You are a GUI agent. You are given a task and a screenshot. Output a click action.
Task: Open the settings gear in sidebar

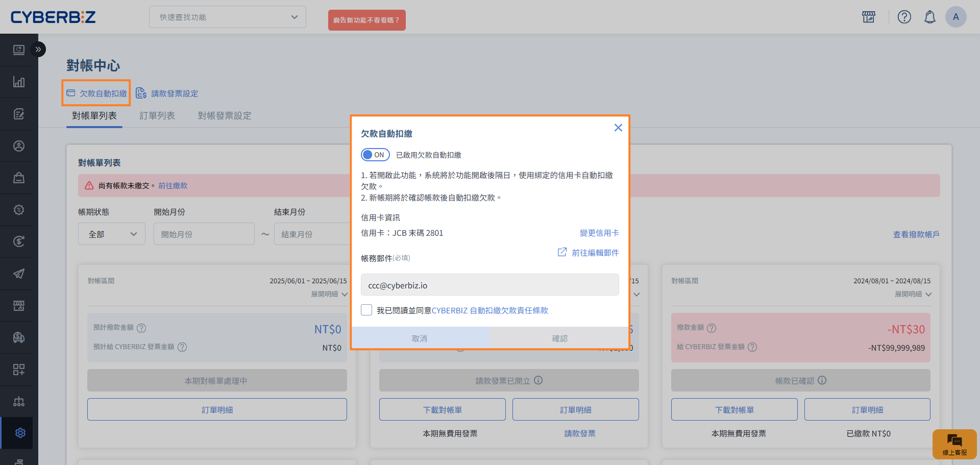coord(19,433)
